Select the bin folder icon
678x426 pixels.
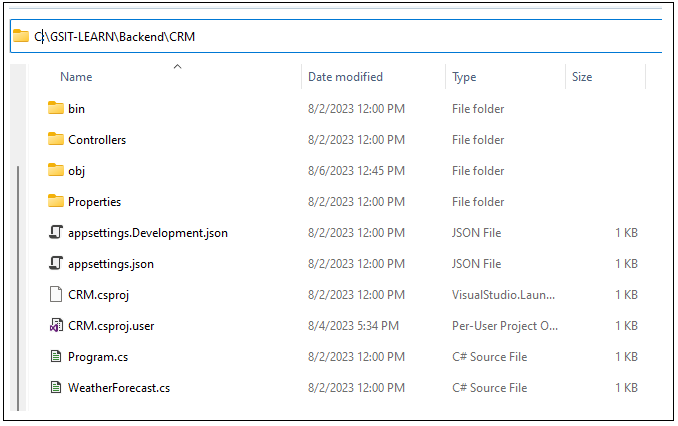click(x=55, y=108)
